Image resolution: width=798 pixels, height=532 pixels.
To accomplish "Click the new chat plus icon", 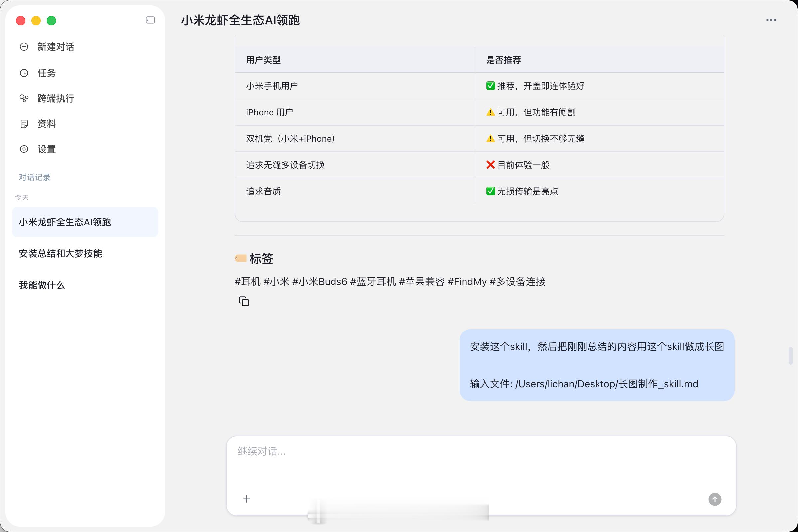I will 24,47.
